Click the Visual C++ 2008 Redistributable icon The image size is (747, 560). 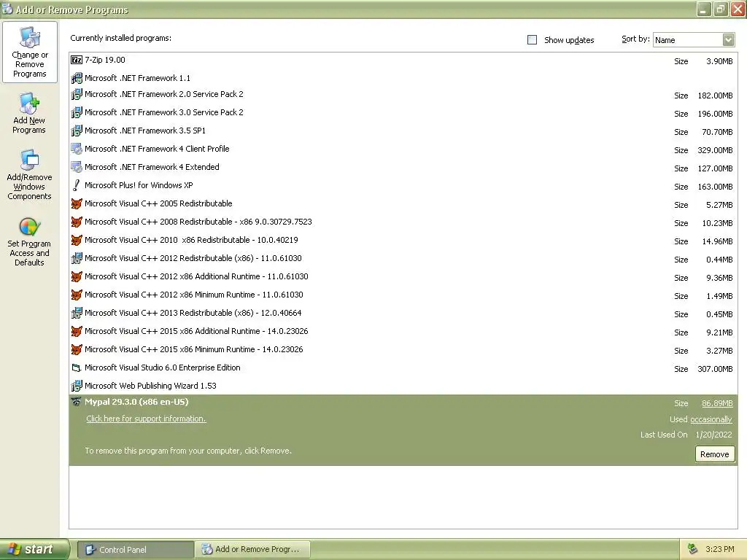tap(76, 222)
